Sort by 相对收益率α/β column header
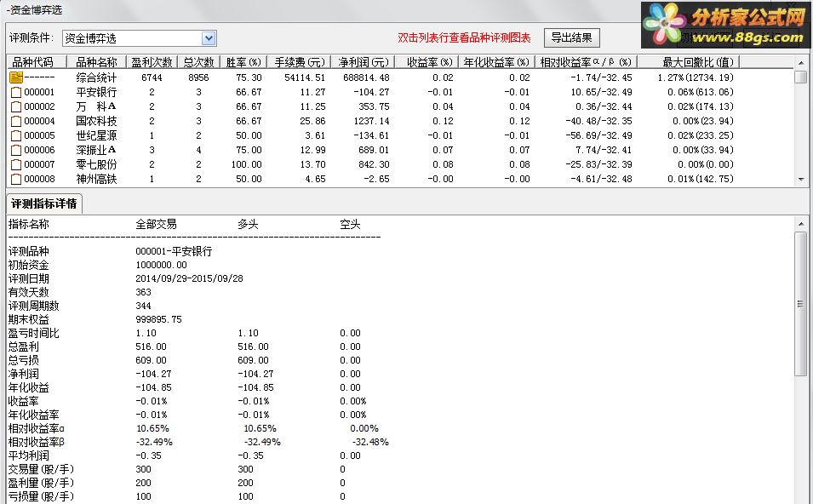This screenshot has height=504, width=813. click(586, 62)
